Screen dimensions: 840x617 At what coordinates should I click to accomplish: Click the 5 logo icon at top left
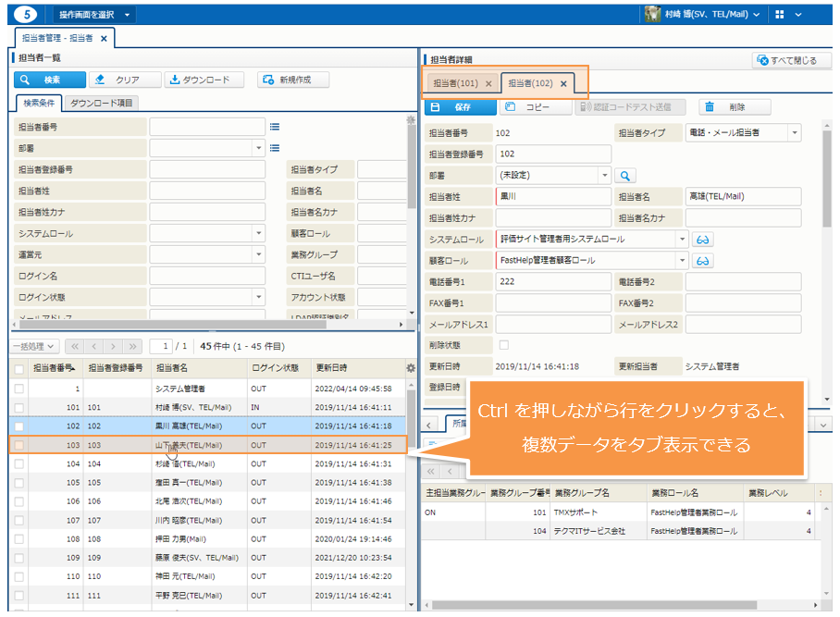coord(29,14)
